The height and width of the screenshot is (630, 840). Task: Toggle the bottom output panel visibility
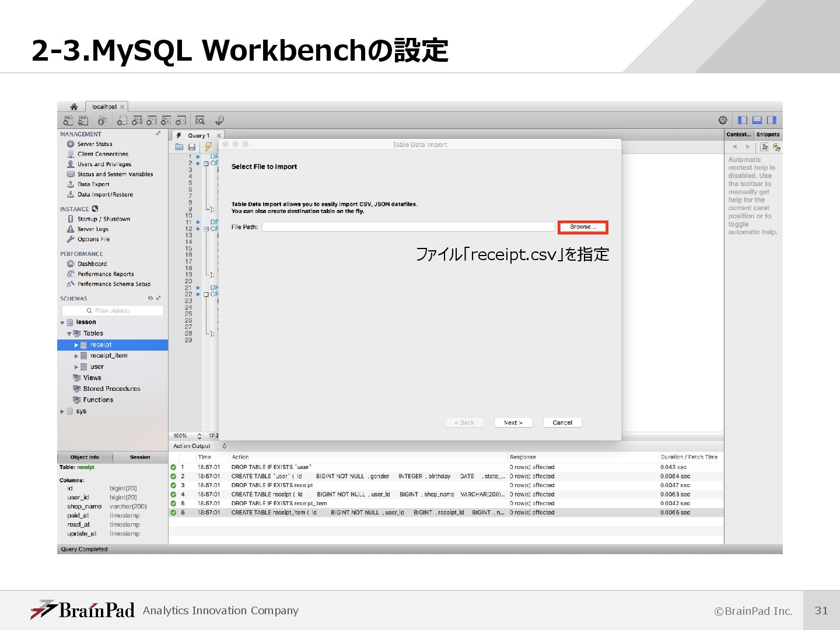click(x=757, y=120)
